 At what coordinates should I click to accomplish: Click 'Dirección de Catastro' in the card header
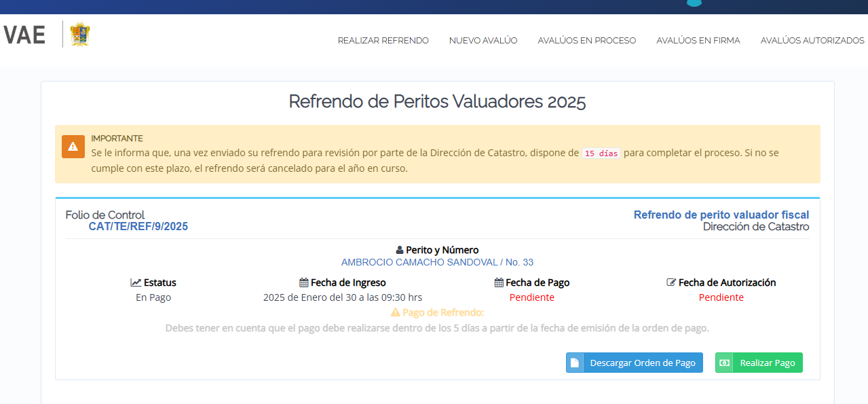756,227
